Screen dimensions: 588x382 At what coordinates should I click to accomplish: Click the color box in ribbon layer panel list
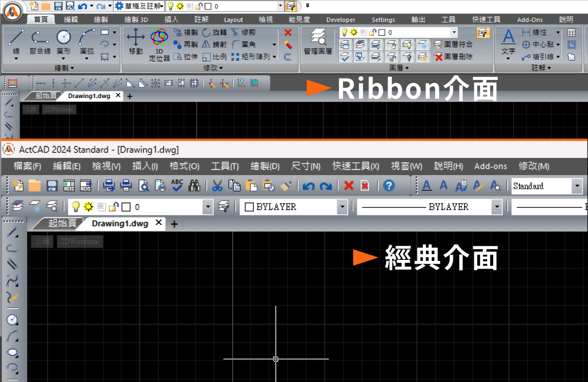pos(382,32)
